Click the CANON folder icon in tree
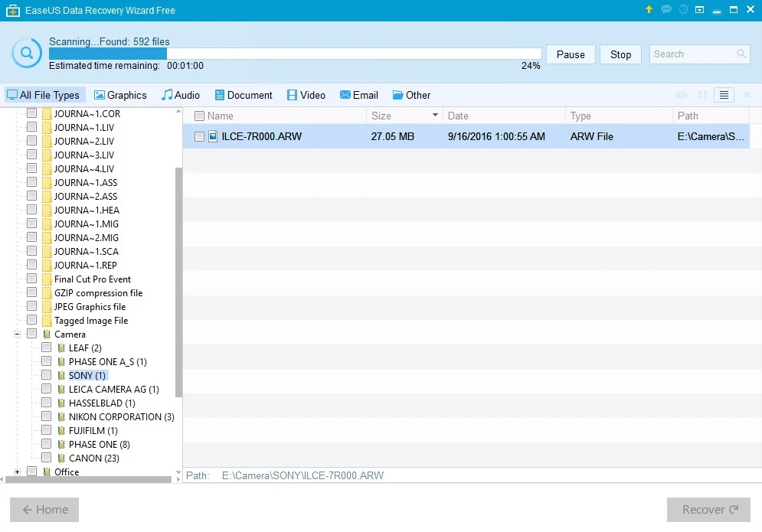 point(61,459)
